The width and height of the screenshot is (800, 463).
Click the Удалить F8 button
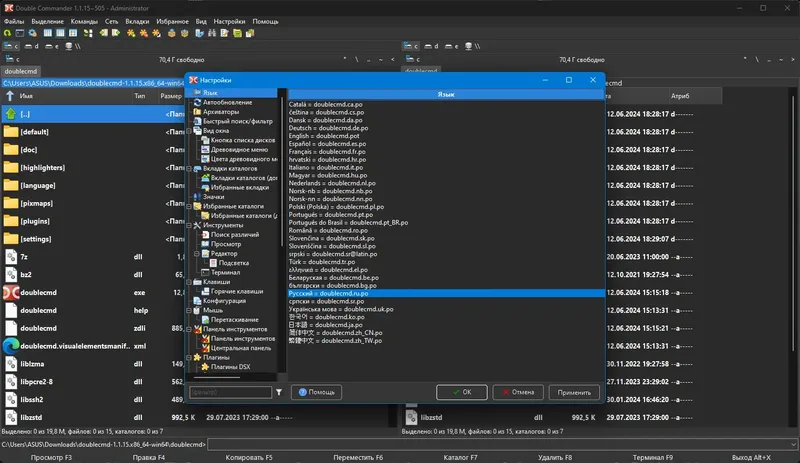(555, 457)
